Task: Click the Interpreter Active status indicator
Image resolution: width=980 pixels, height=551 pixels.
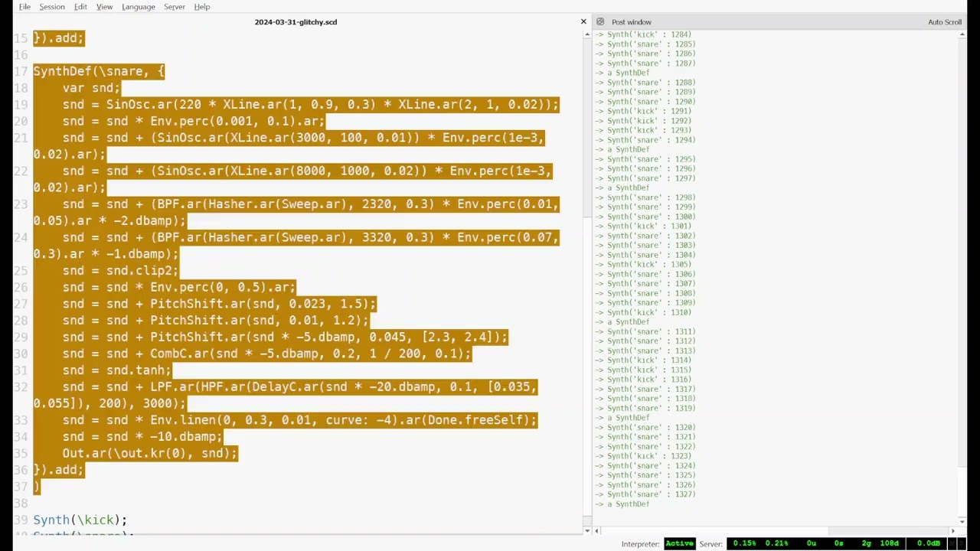Action: point(679,543)
